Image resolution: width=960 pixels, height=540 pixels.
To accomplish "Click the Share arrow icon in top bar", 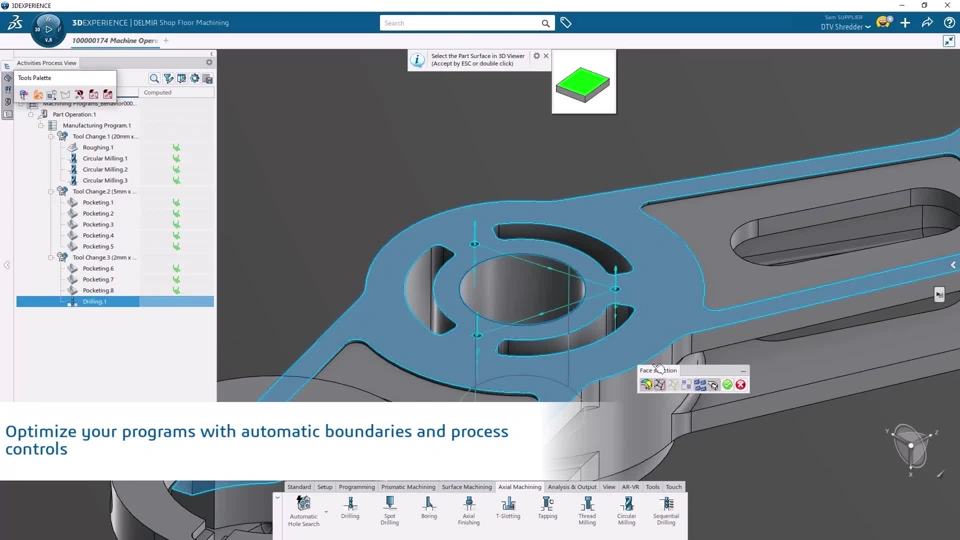I will click(927, 23).
